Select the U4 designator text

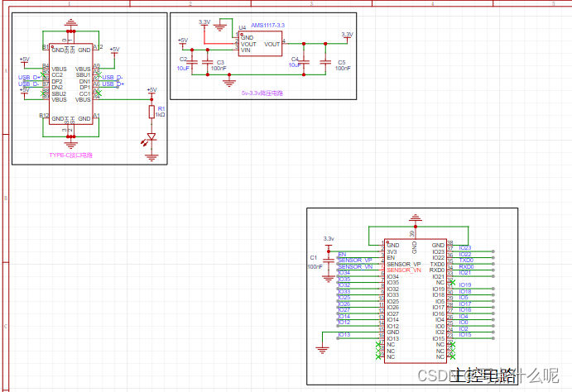click(x=243, y=27)
